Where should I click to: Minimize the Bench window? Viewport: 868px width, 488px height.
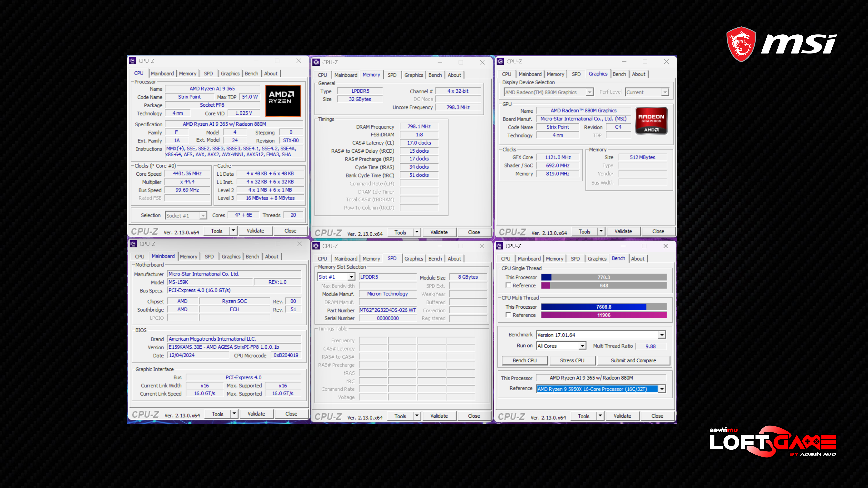pos(623,246)
